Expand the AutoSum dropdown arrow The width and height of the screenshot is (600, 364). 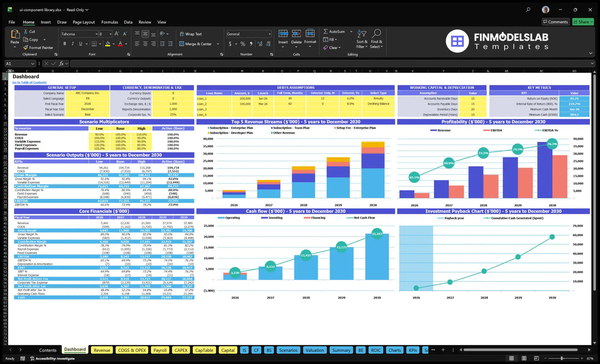pos(351,31)
